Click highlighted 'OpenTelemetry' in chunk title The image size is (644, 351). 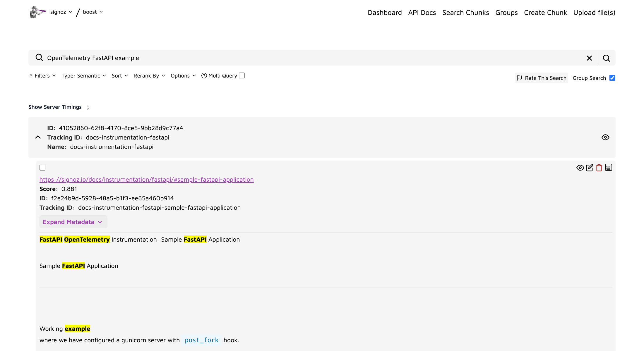click(x=87, y=240)
